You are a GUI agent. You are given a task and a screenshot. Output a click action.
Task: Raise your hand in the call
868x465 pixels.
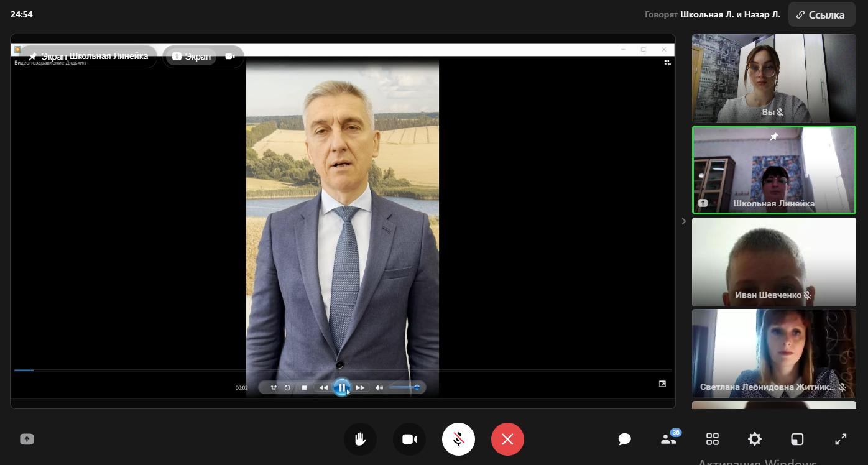(x=360, y=440)
